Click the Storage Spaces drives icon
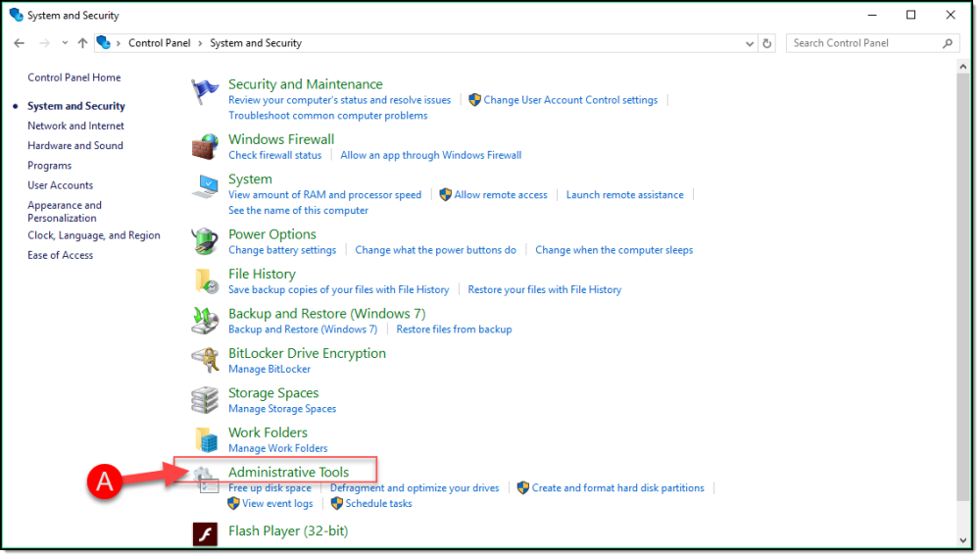This screenshot has width=980, height=557. tap(205, 400)
